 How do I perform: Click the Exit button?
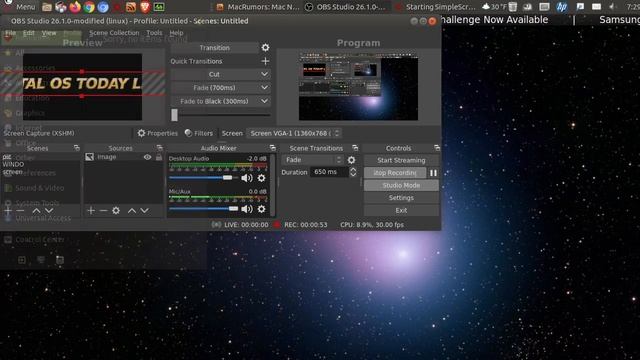pos(401,211)
